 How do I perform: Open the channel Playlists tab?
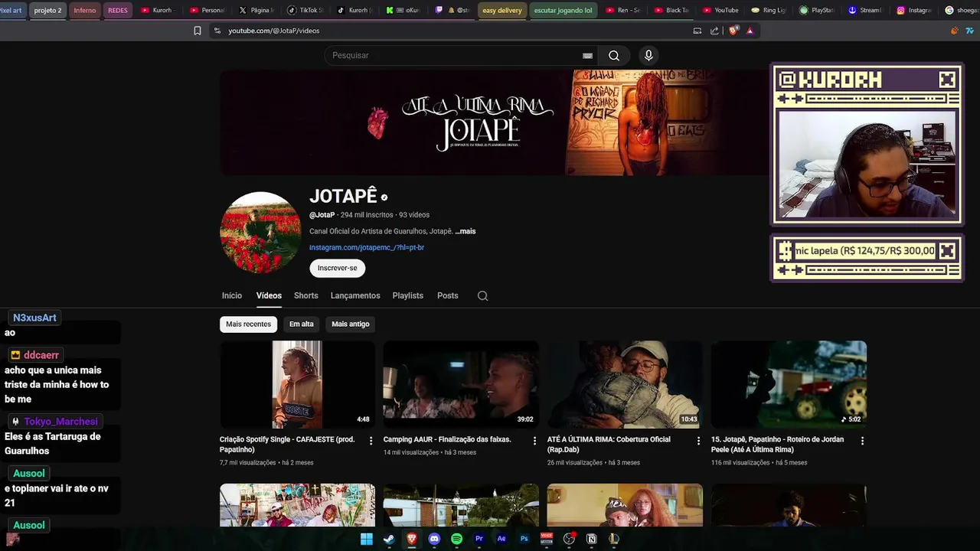[408, 295]
